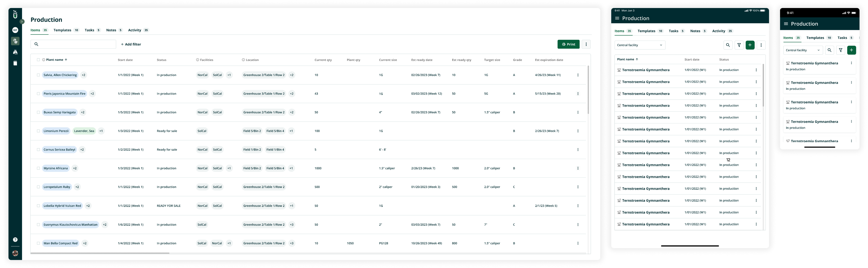Switch to the Templates tab

62,30
